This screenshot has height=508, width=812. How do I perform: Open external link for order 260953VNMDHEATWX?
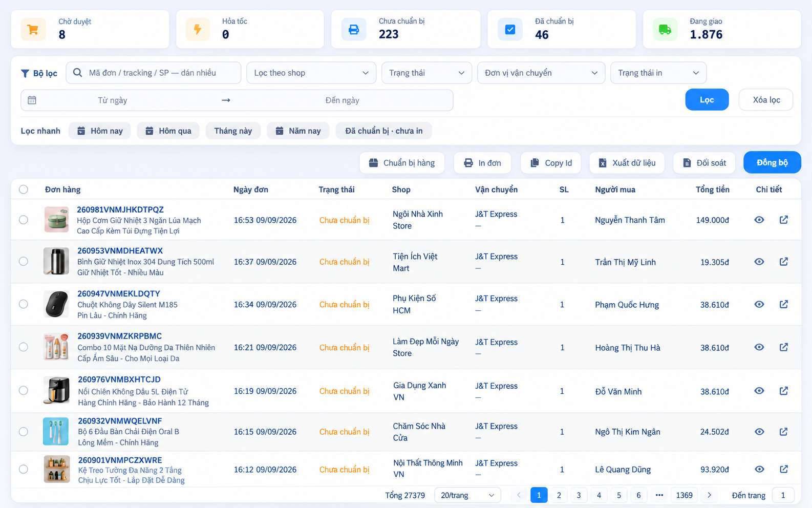[783, 262]
